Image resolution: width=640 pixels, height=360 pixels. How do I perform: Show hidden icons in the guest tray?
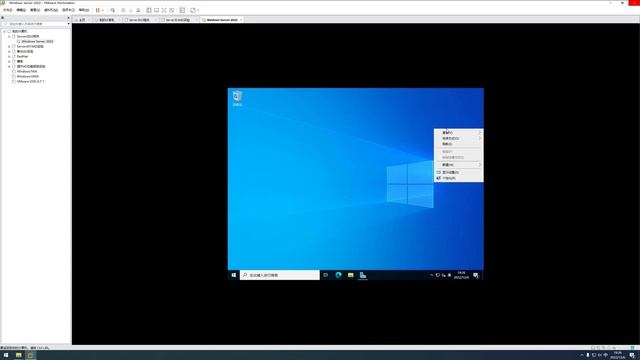click(x=431, y=275)
